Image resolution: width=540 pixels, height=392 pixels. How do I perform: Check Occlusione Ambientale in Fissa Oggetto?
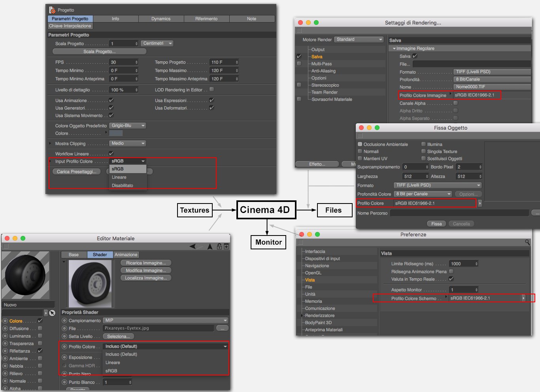tap(360, 144)
